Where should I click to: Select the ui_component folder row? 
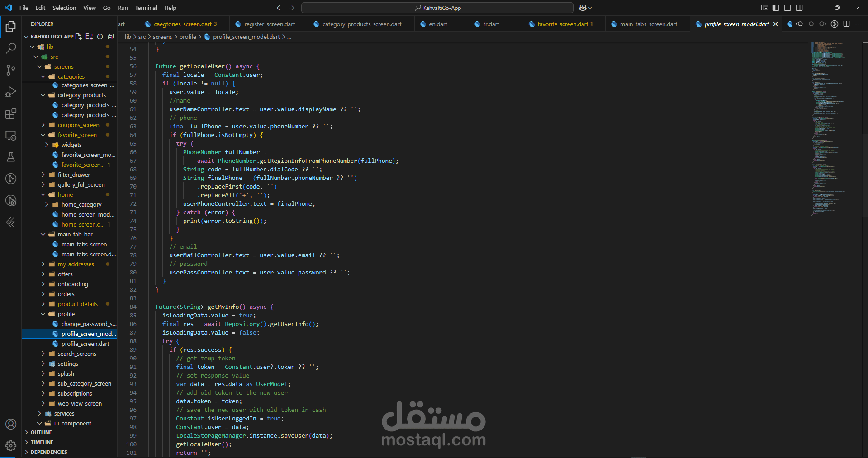[x=70, y=424]
